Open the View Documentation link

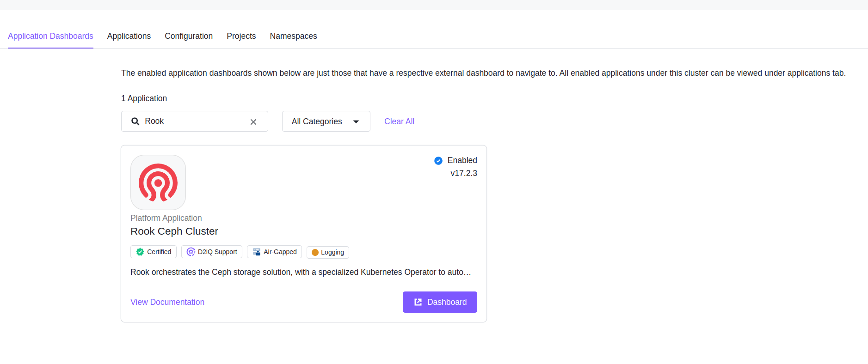click(167, 302)
